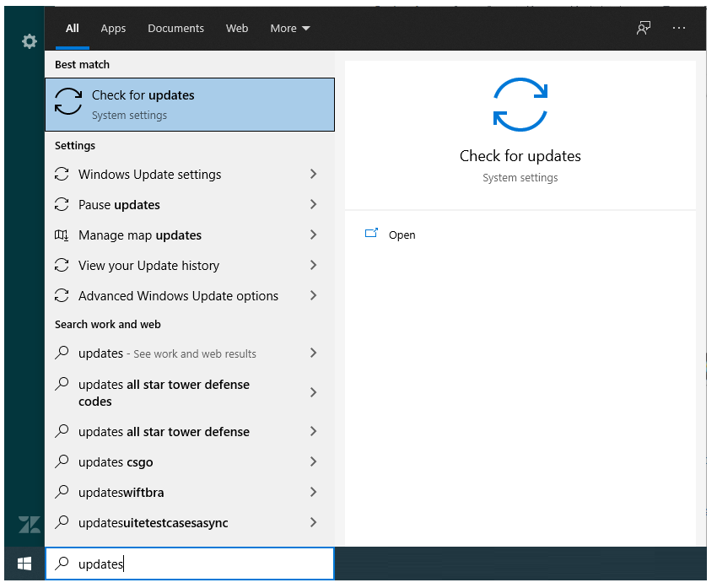Click magnifier icon beside updateswiftbra
The width and height of the screenshot is (717, 588).
pos(62,492)
